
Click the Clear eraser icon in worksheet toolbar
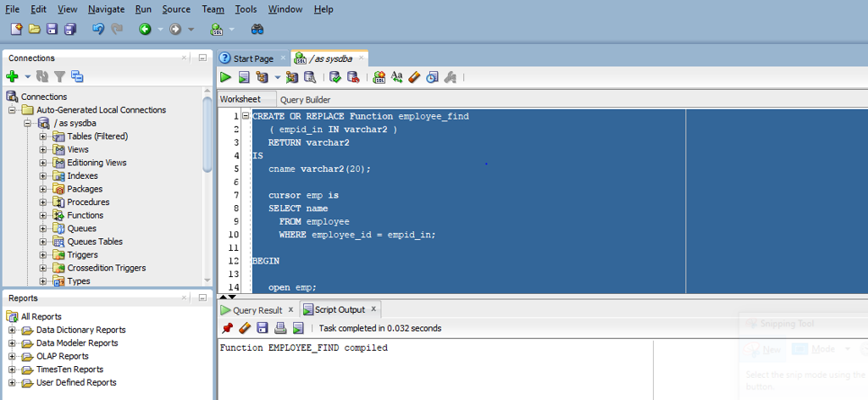click(x=414, y=77)
